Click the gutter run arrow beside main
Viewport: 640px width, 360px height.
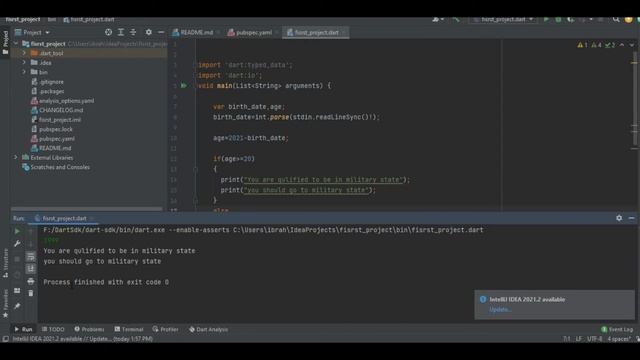184,86
